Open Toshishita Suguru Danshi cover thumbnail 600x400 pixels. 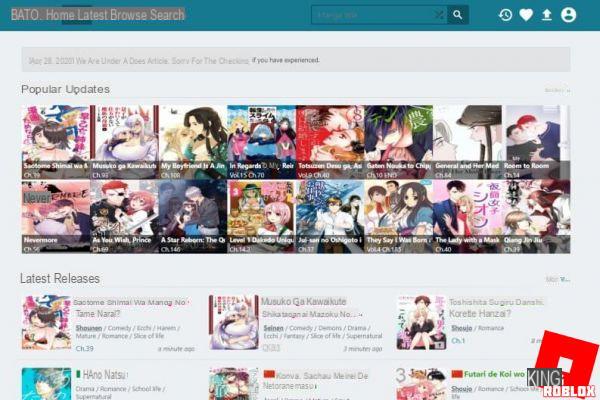(421, 322)
